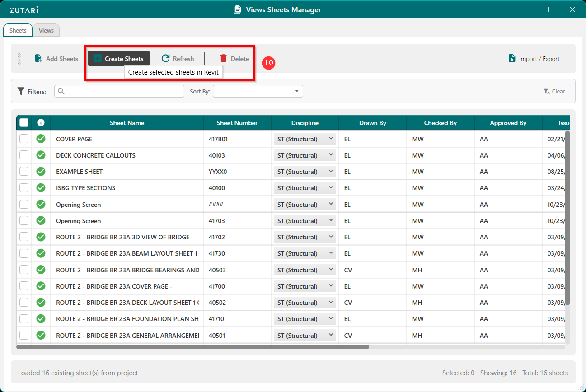The width and height of the screenshot is (586, 392).
Task: Toggle the select-all checkbox in header
Action: (24, 123)
